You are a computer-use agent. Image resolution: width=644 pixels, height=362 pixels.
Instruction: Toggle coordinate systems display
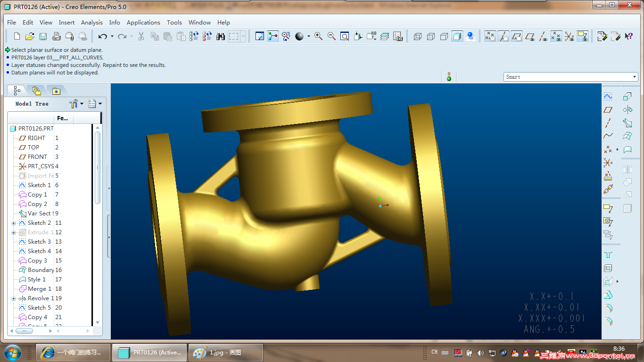click(570, 36)
